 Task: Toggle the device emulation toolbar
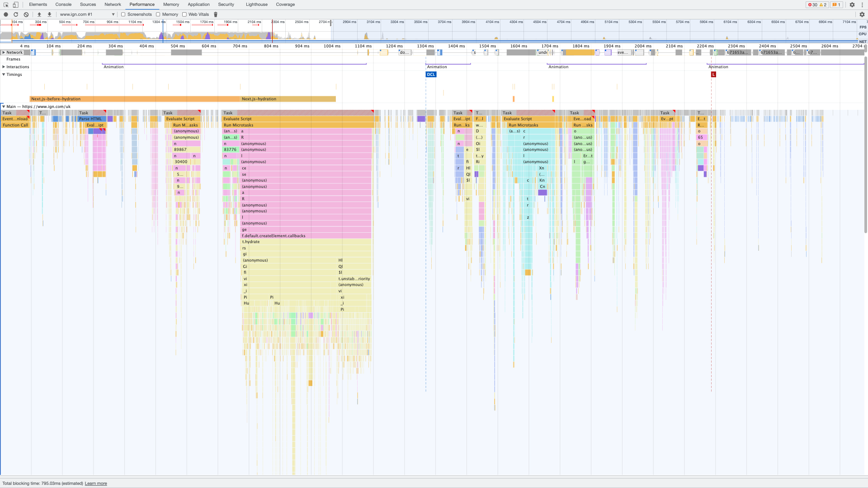click(16, 5)
